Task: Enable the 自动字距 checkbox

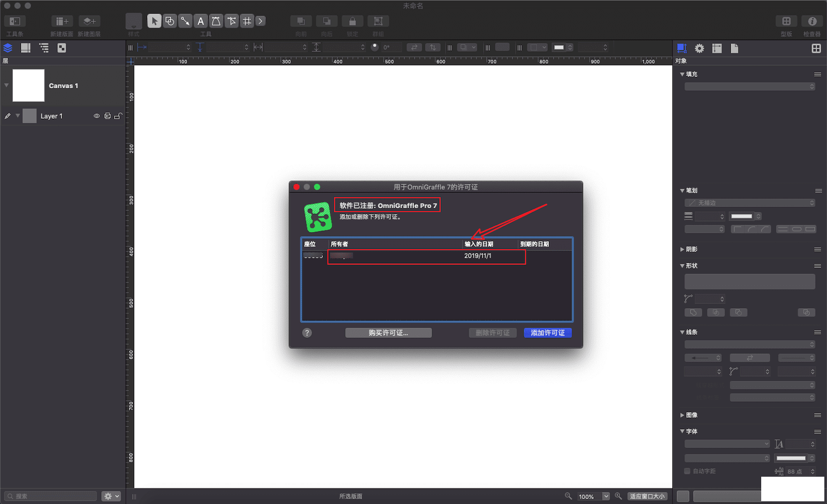Action: click(687, 471)
